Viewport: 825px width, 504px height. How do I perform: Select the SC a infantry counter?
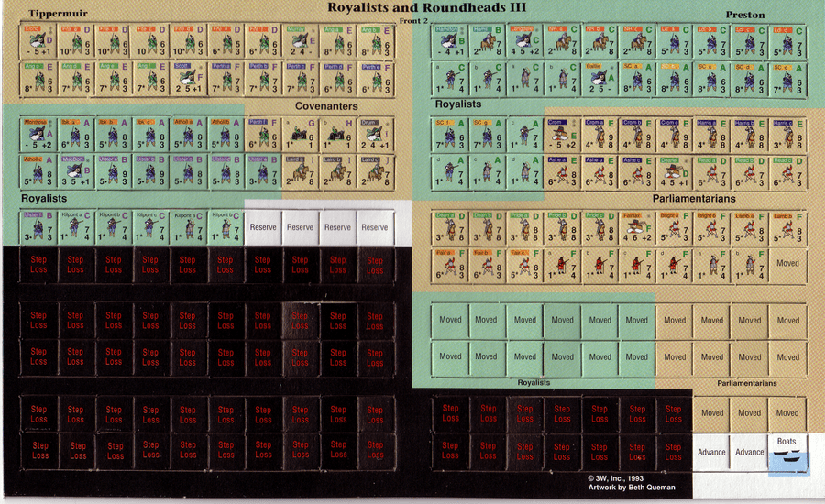point(637,79)
